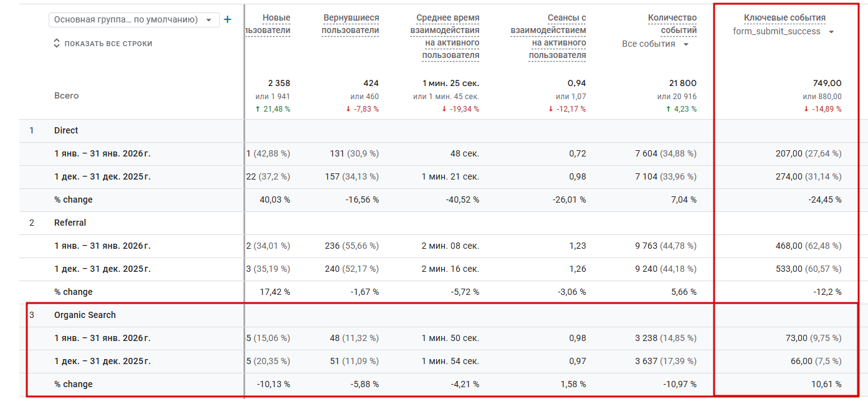Add a secondary dimension with the plus icon
The height and width of the screenshot is (399, 868).
(227, 20)
